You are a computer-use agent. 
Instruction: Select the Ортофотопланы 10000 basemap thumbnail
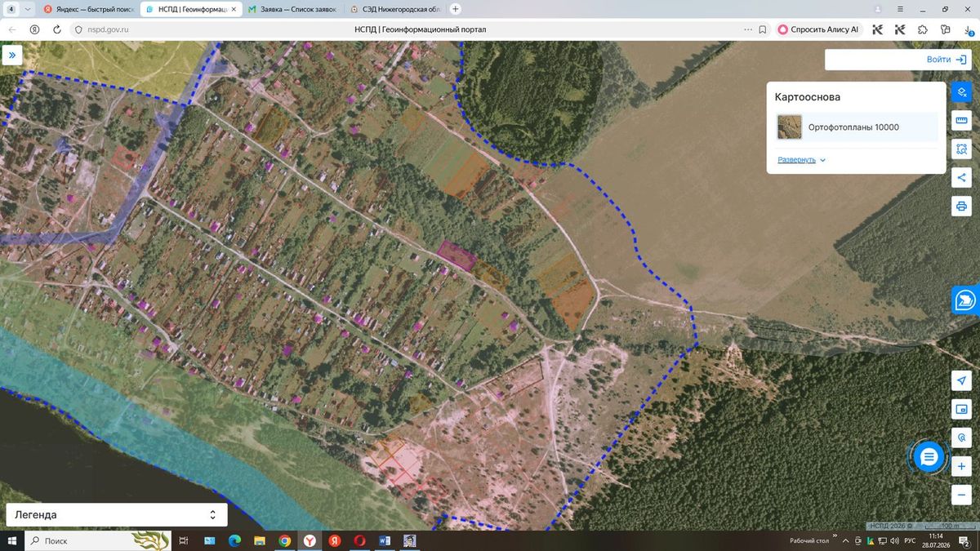tap(790, 127)
